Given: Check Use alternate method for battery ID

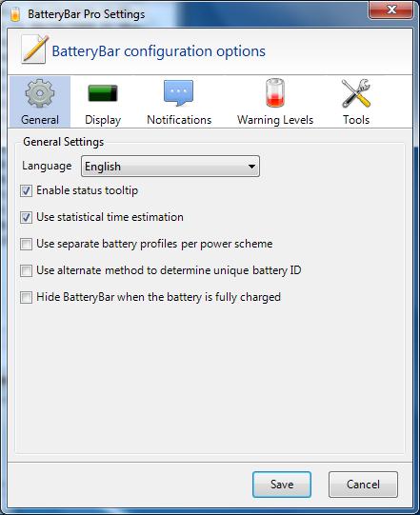Looking at the screenshot, I should click(26, 270).
